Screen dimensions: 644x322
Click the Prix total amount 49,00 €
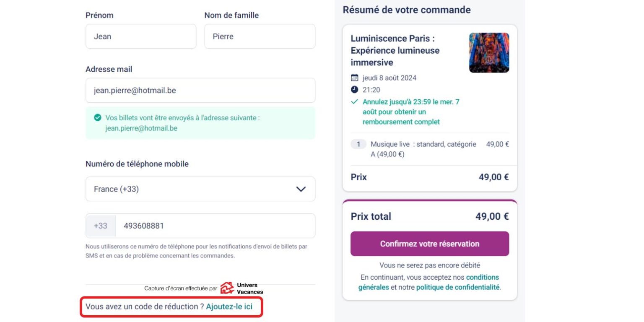pyautogui.click(x=492, y=217)
